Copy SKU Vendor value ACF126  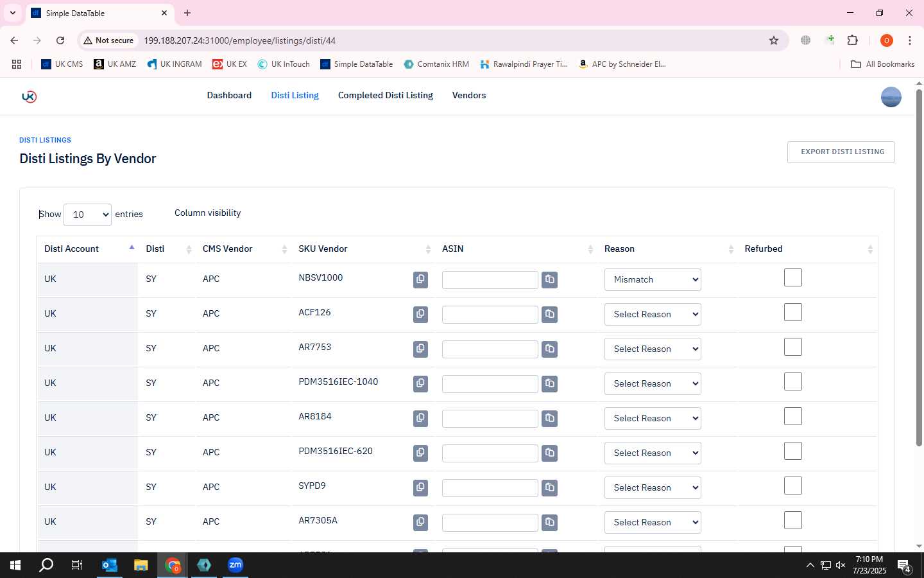(x=420, y=314)
